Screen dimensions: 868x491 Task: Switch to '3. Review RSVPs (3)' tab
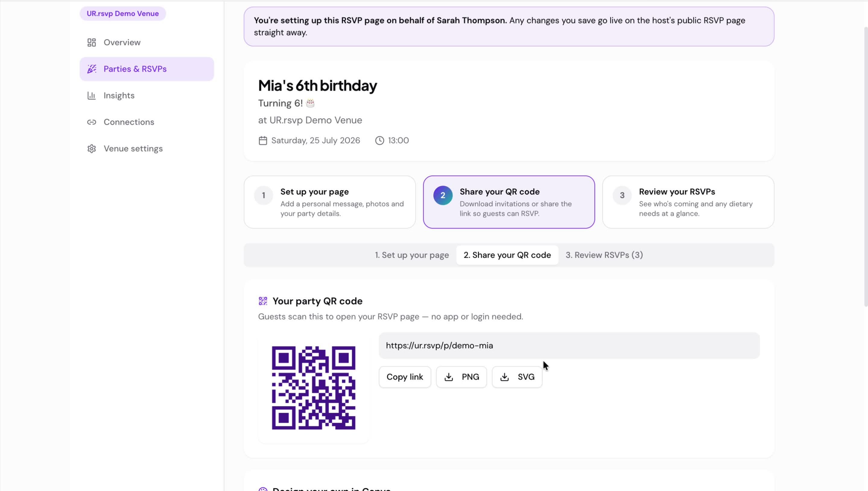pyautogui.click(x=604, y=255)
